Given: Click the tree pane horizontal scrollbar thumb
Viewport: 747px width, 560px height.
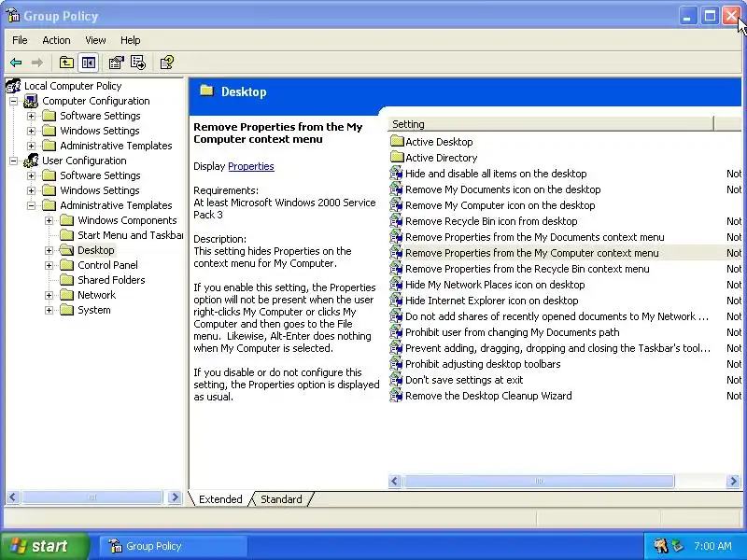Looking at the screenshot, I should click(92, 497).
